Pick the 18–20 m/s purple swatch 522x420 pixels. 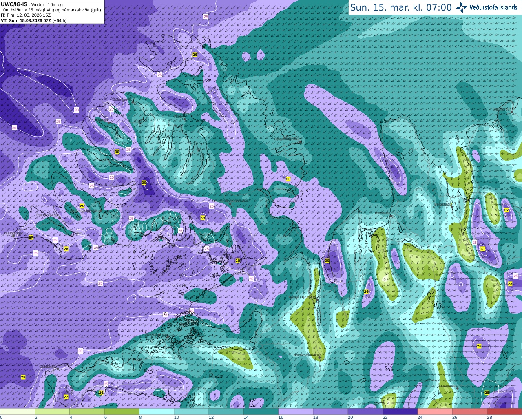330,411
